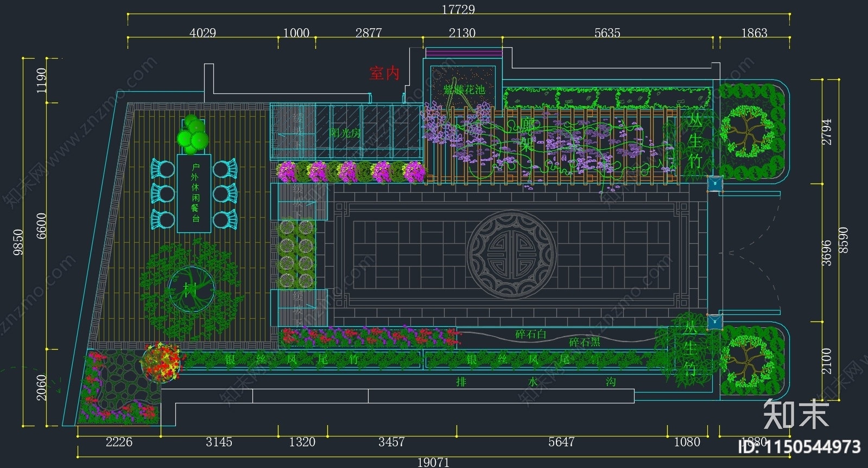868x468 pixels.
Task: Click the bright green plant above the dining table
Action: click(192, 134)
